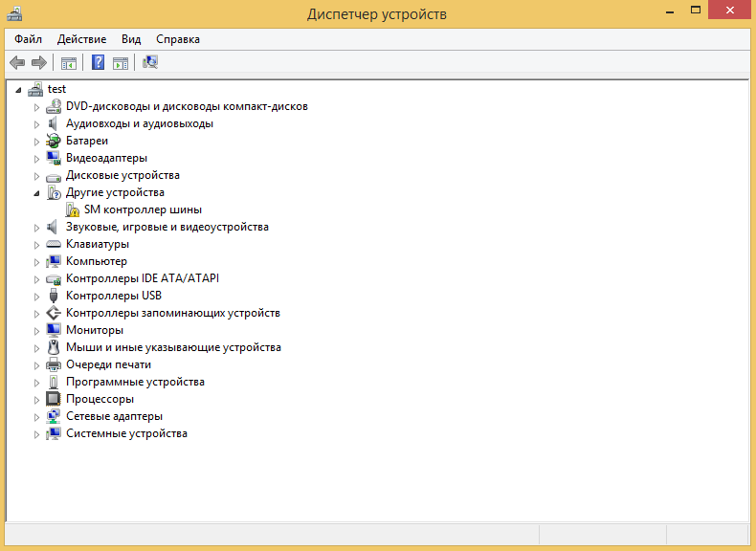Collapse the root test node

pos(18,90)
